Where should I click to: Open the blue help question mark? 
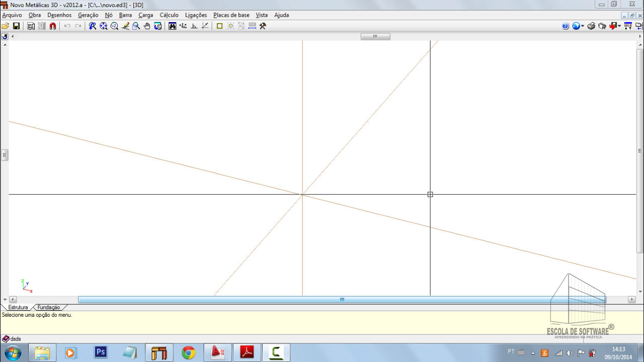[566, 26]
